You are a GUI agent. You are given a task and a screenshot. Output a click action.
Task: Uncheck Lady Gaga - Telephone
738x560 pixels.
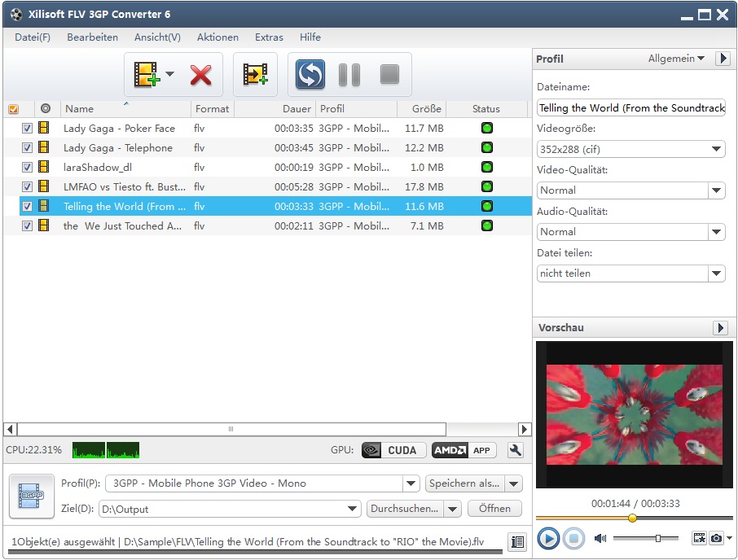point(28,147)
